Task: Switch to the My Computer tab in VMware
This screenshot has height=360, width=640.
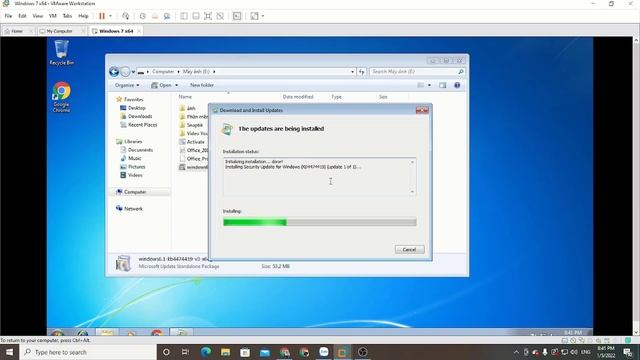Action: [60, 31]
